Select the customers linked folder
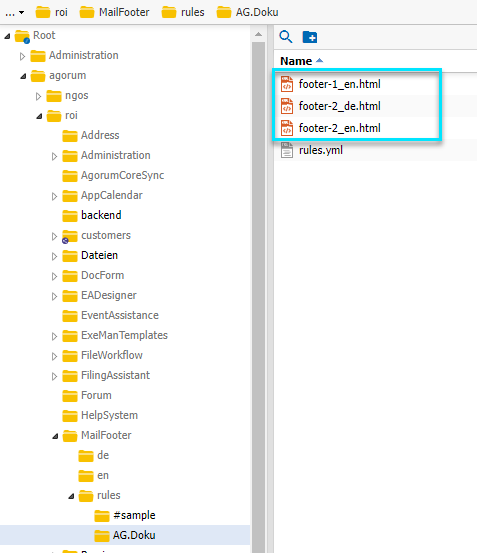 pos(105,235)
